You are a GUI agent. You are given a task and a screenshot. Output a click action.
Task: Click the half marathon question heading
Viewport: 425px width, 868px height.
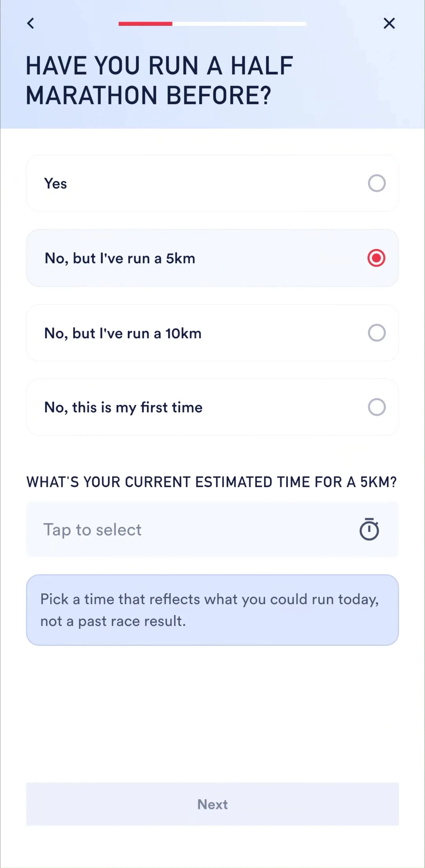coord(159,80)
